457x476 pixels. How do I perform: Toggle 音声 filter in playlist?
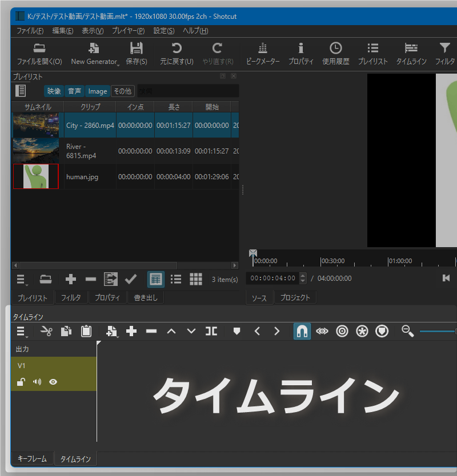pyautogui.click(x=74, y=91)
